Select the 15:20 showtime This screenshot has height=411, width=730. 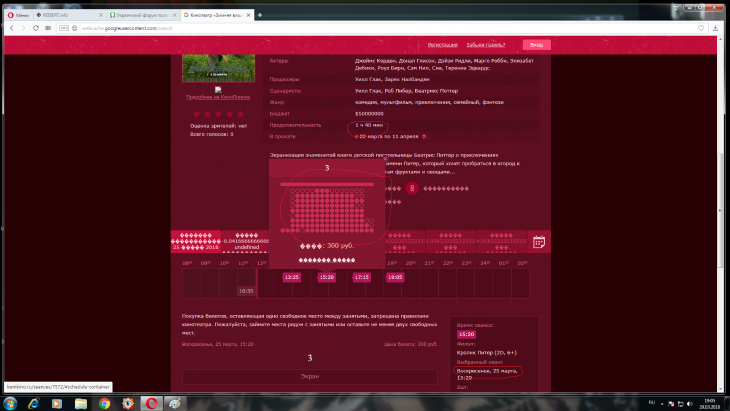point(326,277)
